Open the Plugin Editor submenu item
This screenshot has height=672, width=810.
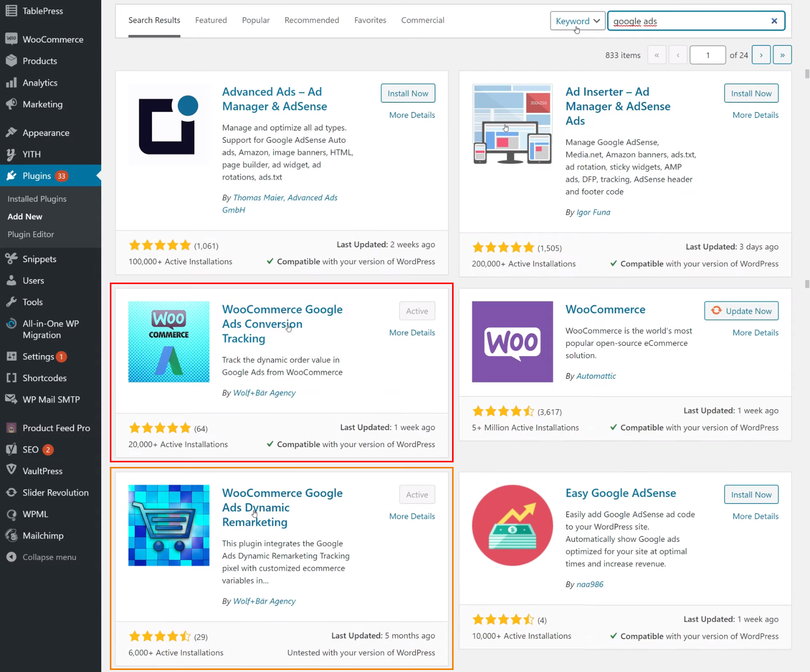point(31,234)
